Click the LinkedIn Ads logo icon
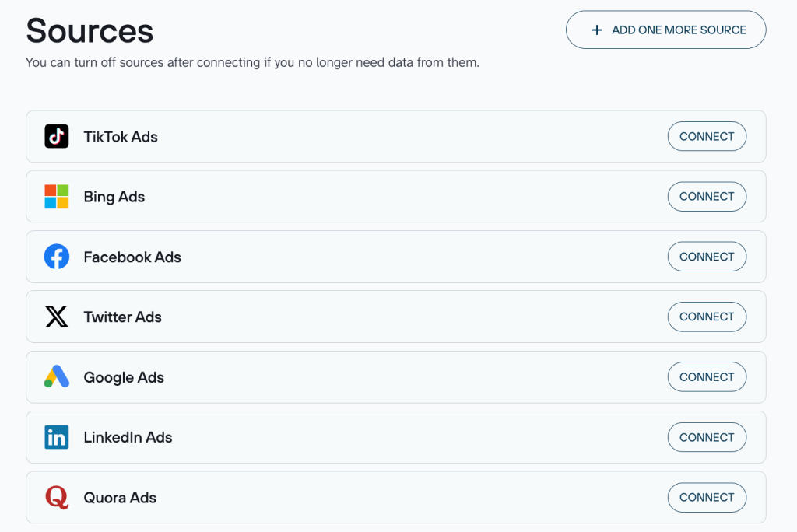Image resolution: width=797 pixels, height=532 pixels. coord(57,437)
